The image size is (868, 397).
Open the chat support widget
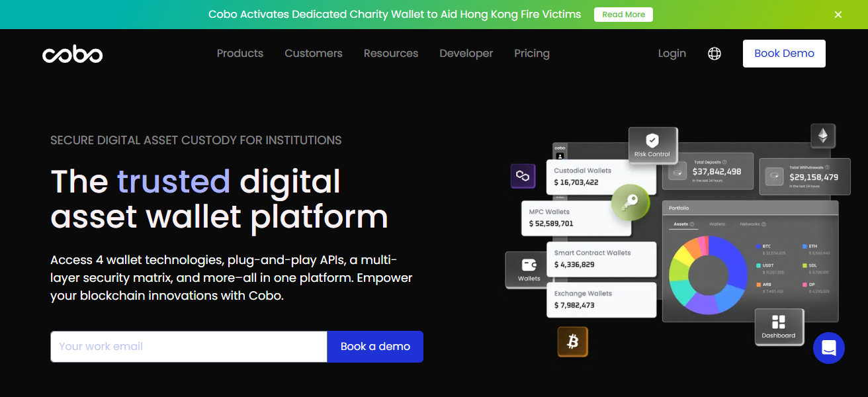pyautogui.click(x=828, y=347)
